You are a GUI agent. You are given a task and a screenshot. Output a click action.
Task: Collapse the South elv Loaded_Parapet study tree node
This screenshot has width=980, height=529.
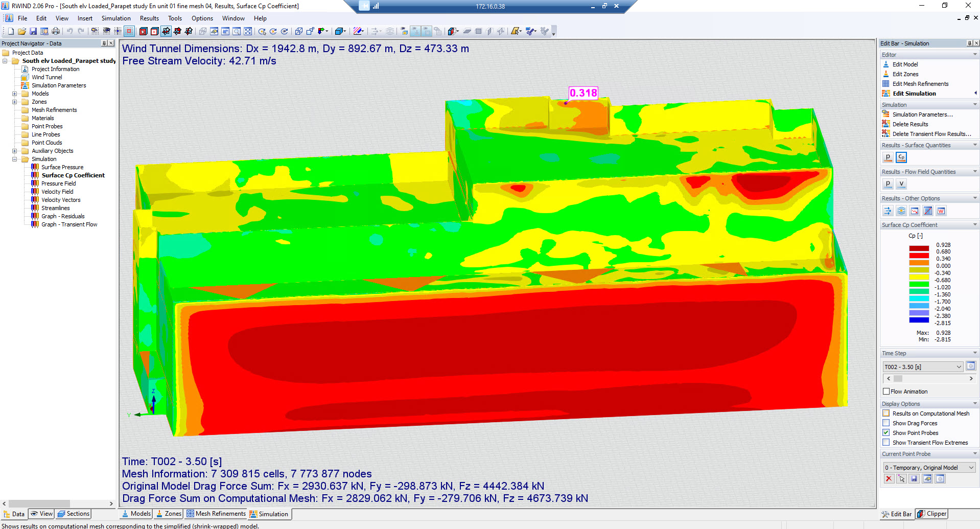pos(5,60)
